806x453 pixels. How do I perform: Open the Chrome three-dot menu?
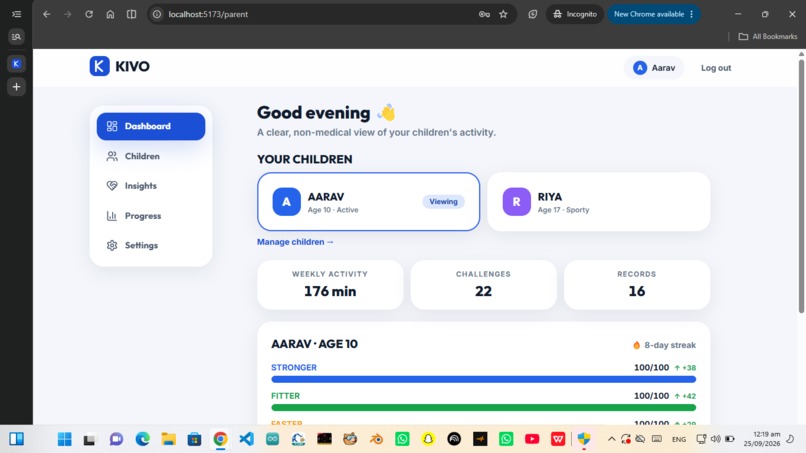tap(692, 14)
